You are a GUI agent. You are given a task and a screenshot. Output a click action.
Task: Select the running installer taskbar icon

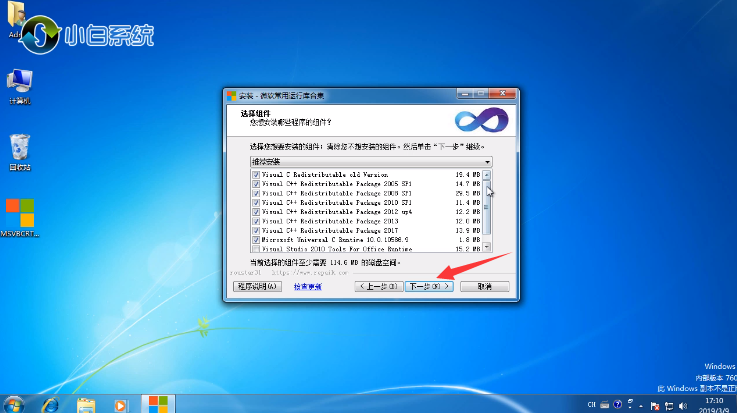158,404
